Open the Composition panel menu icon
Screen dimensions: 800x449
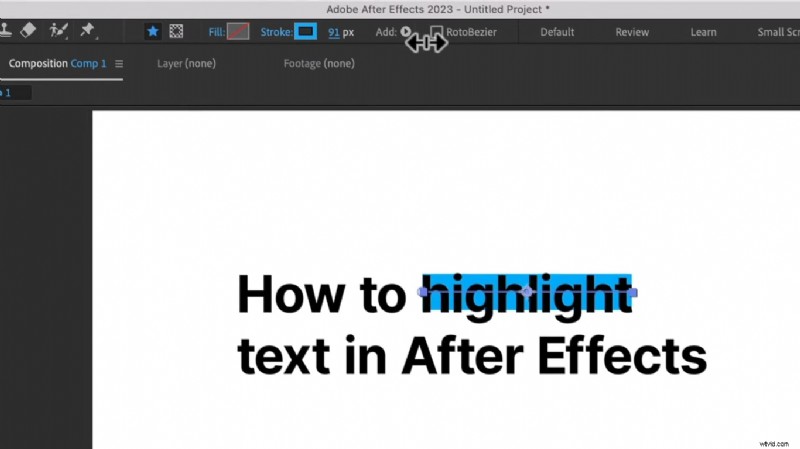[119, 64]
